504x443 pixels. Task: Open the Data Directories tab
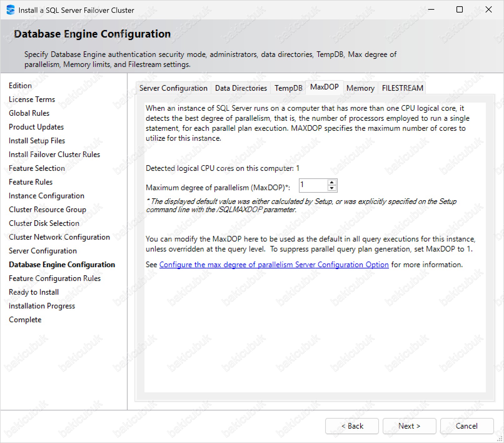point(241,88)
